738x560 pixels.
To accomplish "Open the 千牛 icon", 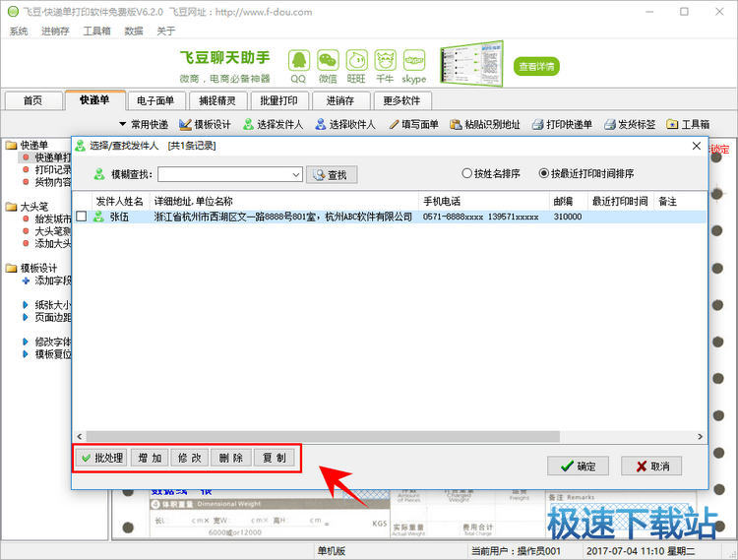I will [x=385, y=61].
